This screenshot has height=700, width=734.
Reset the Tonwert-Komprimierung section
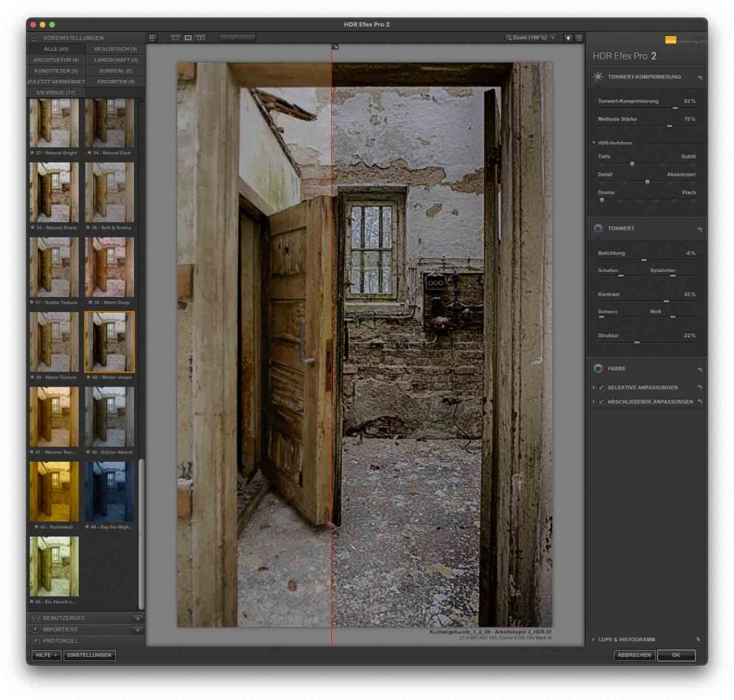coord(700,77)
